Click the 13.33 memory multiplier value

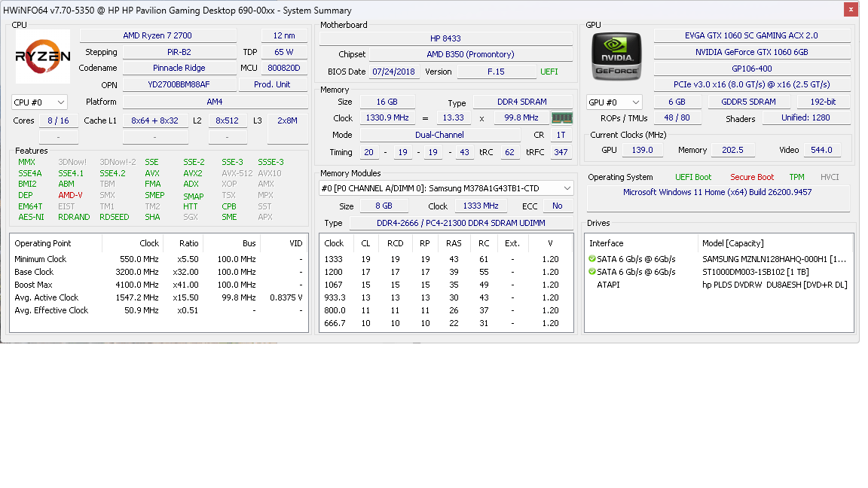(x=454, y=117)
